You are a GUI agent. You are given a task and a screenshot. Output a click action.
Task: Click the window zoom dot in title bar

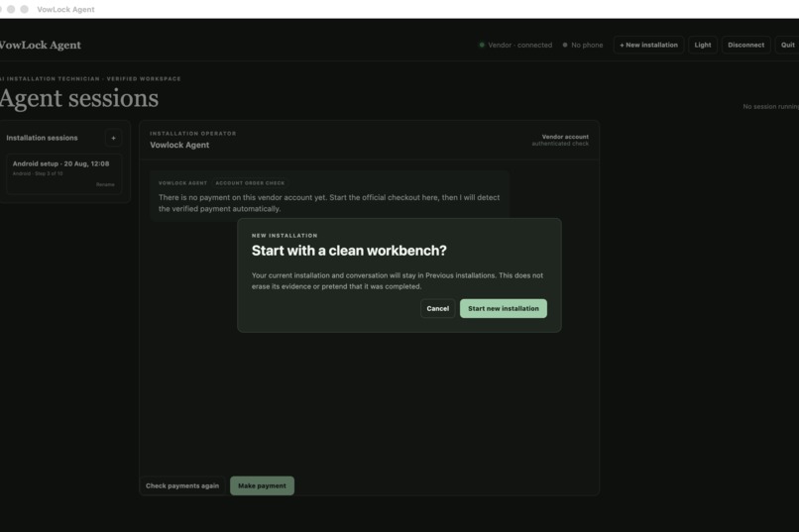click(x=24, y=9)
